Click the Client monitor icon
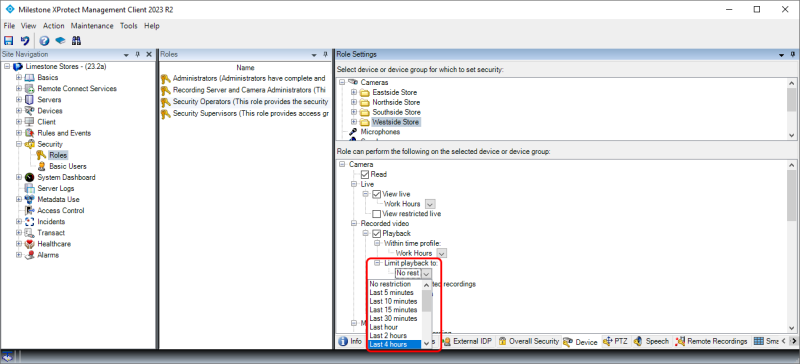 point(30,122)
